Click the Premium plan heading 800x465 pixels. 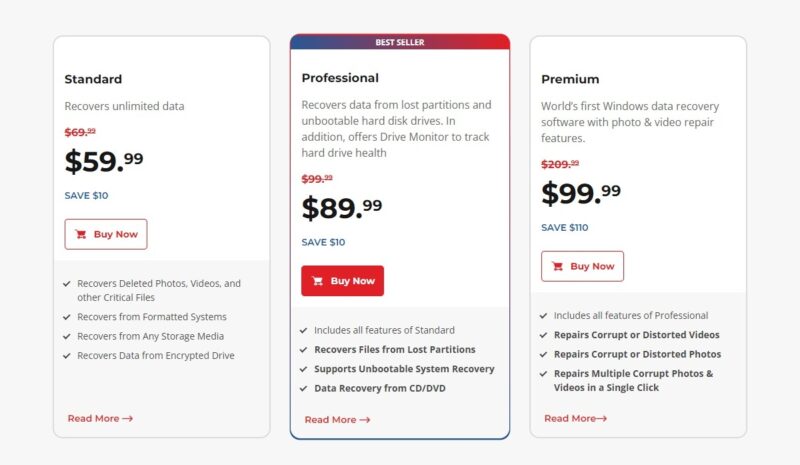tap(570, 79)
